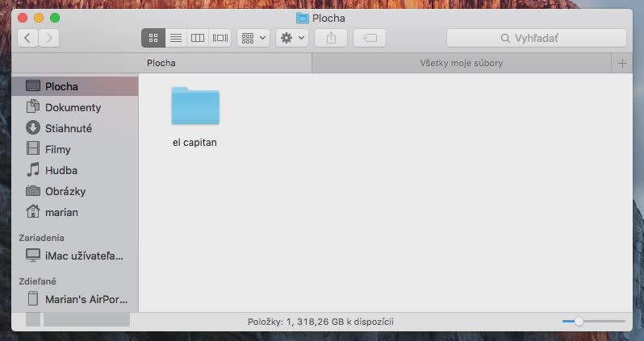Click the share toolbar button
Viewport: 644px width, 341px height.
[331, 38]
